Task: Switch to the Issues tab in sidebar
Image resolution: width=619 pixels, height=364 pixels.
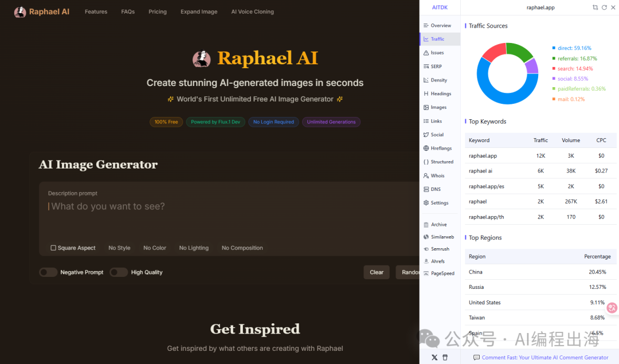Action: pyautogui.click(x=437, y=53)
